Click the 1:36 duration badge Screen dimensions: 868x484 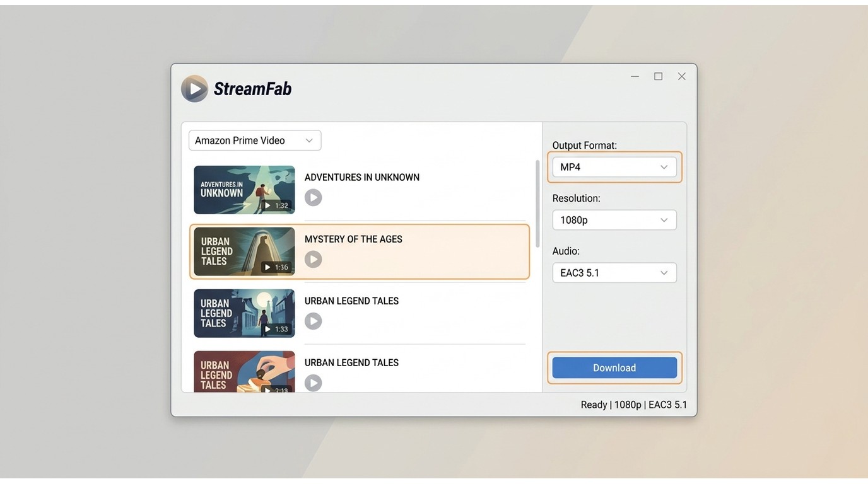point(276,267)
